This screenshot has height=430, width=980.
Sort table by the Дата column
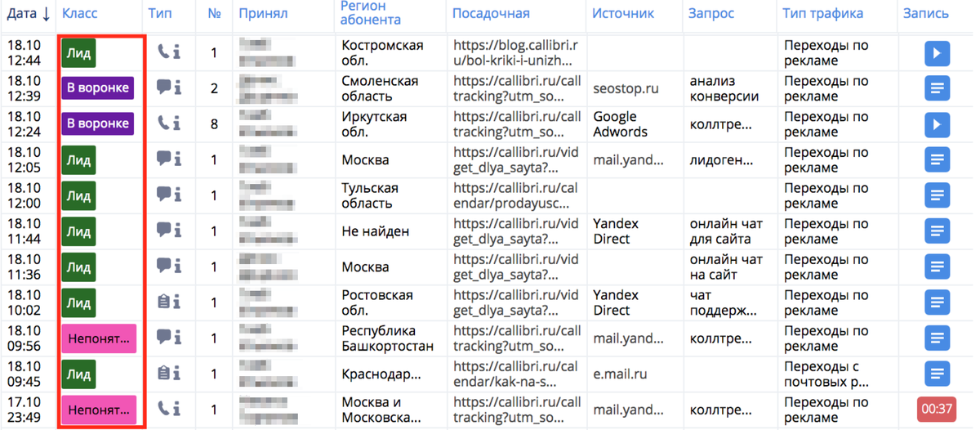29,14
